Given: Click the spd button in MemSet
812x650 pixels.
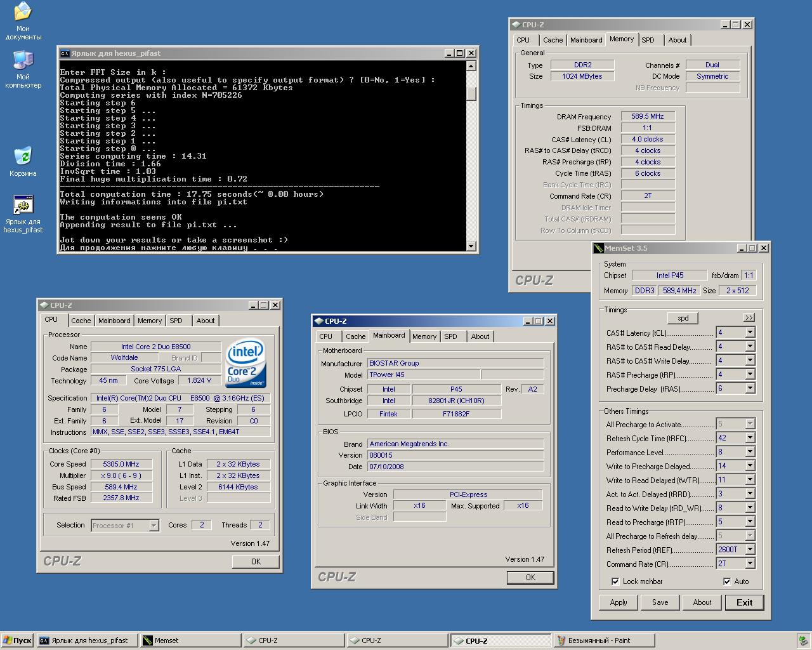Looking at the screenshot, I should pyautogui.click(x=683, y=318).
